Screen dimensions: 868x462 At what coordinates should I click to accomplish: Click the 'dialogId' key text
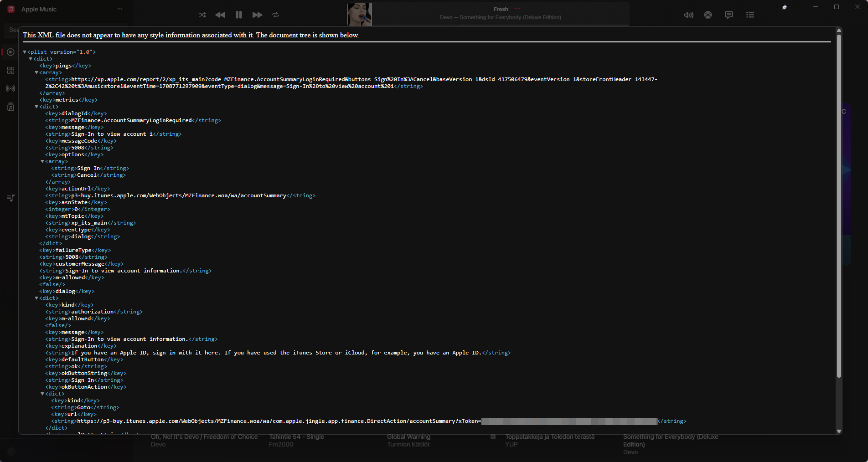[74, 113]
